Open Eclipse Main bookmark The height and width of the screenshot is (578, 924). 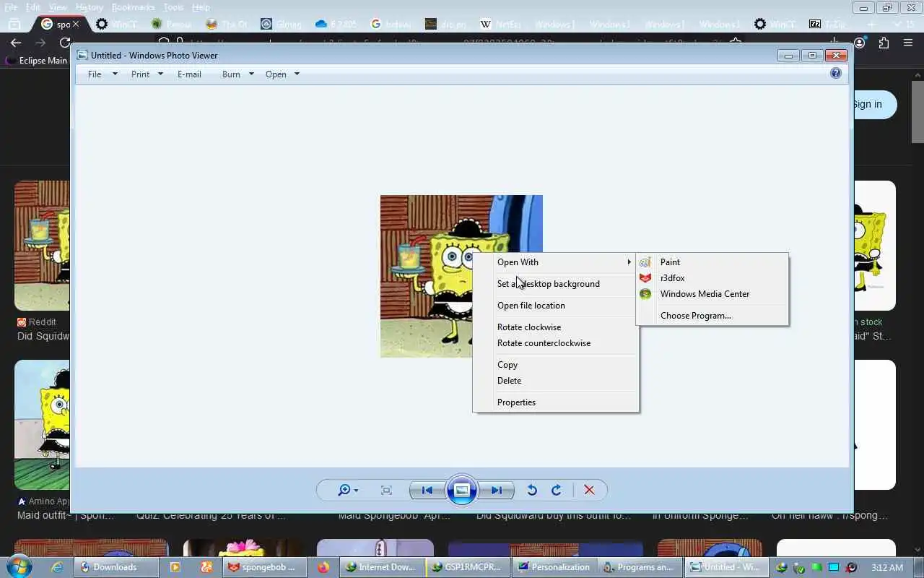pos(36,61)
